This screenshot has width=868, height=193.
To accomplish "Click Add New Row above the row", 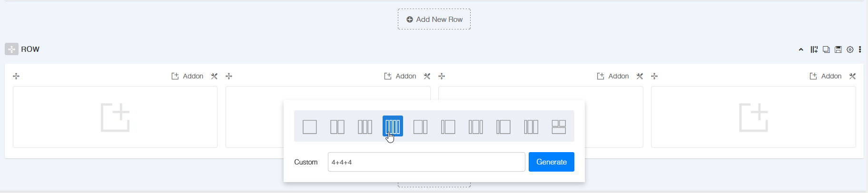I will tap(434, 19).
